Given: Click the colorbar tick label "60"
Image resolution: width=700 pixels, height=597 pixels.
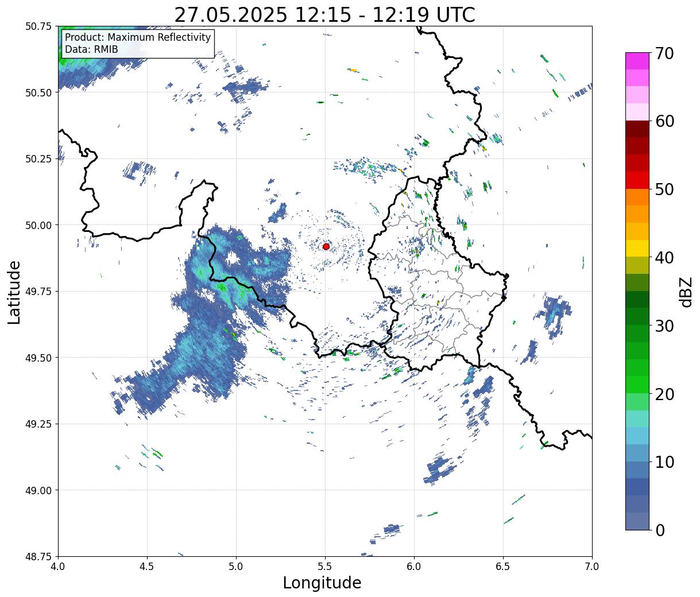Looking at the screenshot, I should [x=664, y=121].
